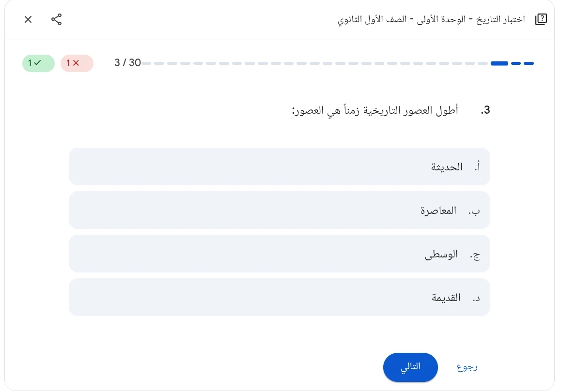This screenshot has height=392, width=561.
Task: Close the quiz with the X icon
Action: pyautogui.click(x=28, y=19)
